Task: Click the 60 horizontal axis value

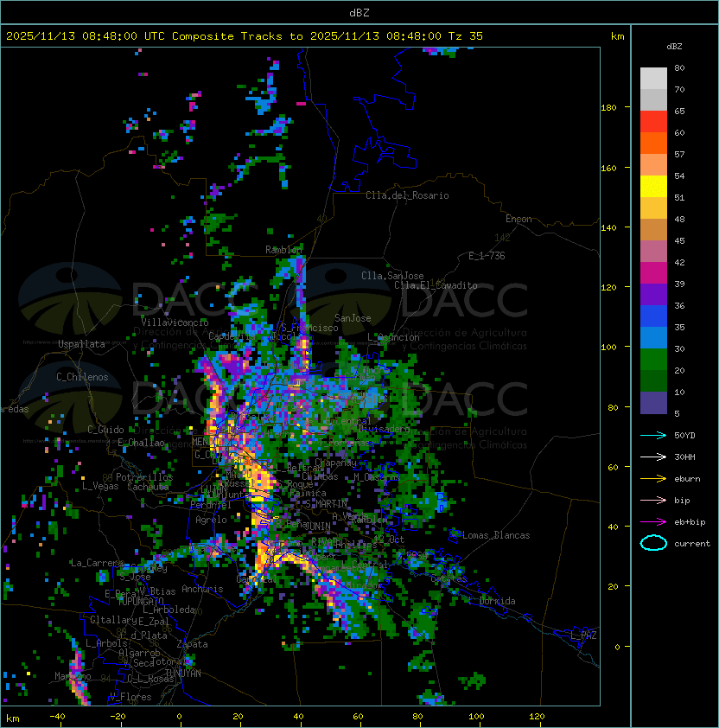Action: 358,717
